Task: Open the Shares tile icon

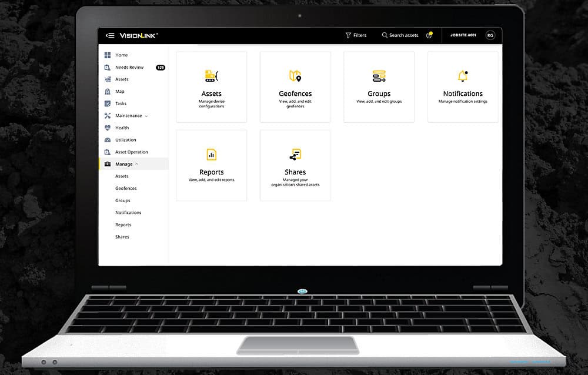Action: point(295,155)
